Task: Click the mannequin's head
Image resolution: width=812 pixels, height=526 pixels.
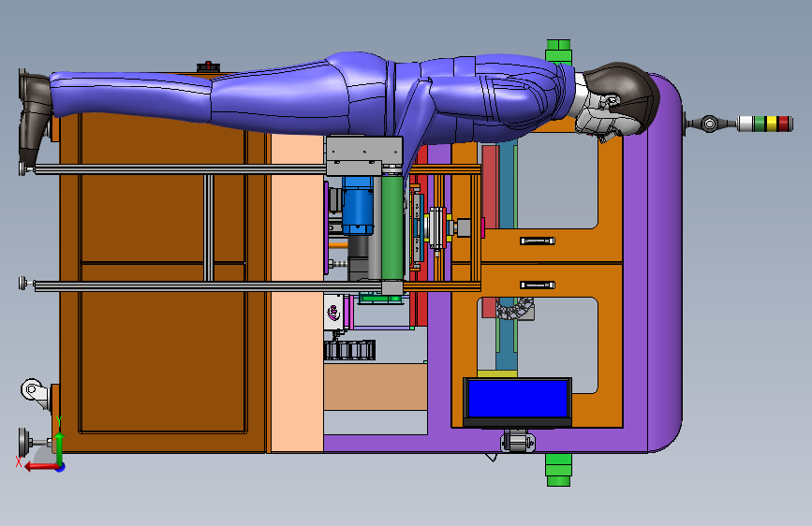Action: [x=618, y=100]
